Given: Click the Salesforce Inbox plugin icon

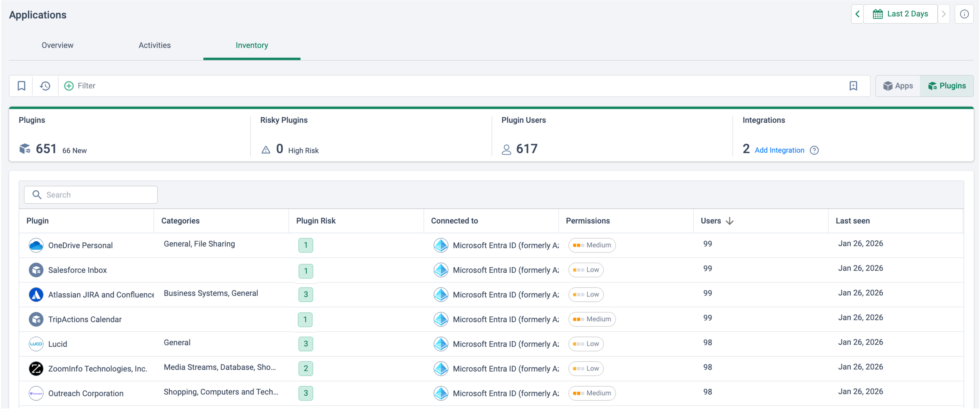Looking at the screenshot, I should (x=36, y=270).
